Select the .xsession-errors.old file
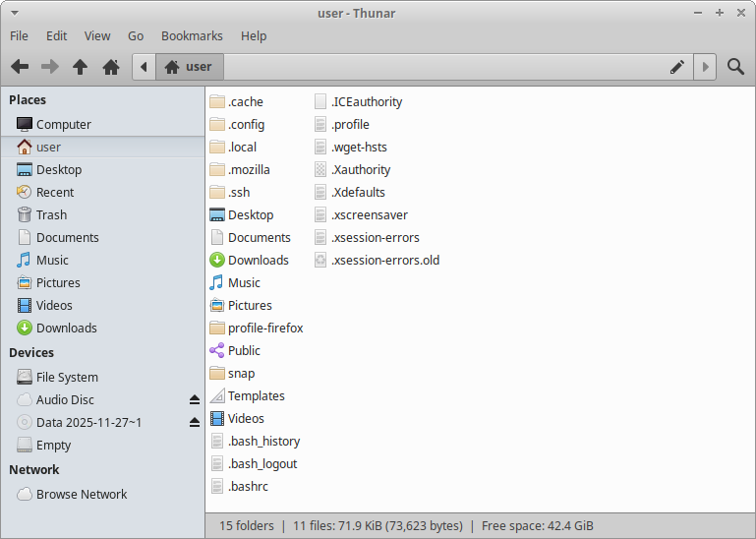The image size is (756, 539). click(378, 260)
